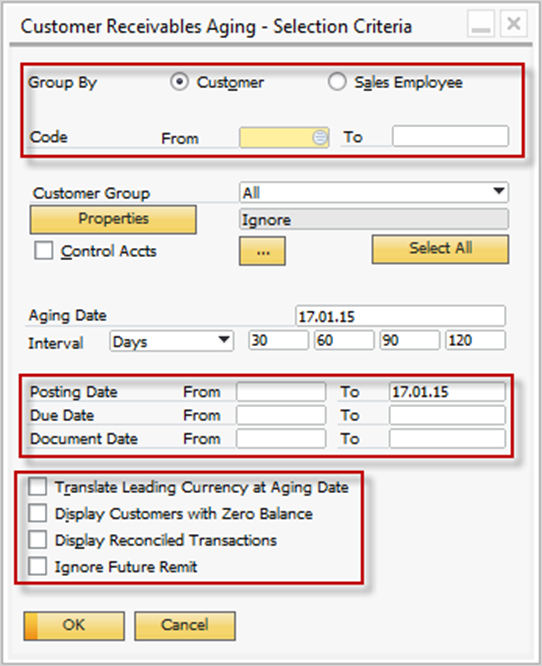Click the Cancel button

185,626
